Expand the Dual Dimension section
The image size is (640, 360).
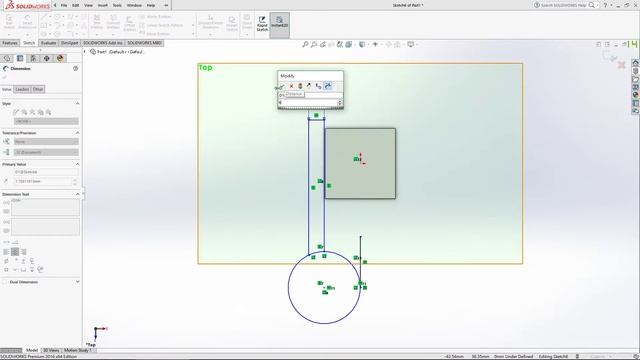(78, 282)
